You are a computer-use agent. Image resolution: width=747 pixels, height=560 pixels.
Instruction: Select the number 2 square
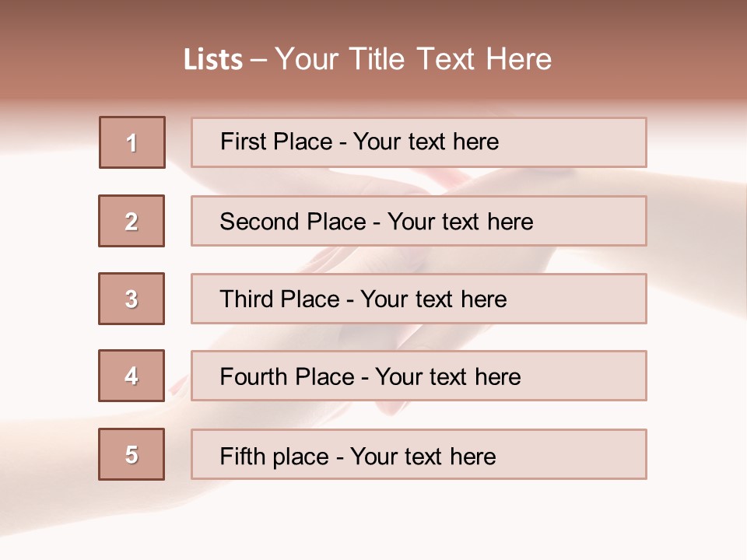point(132,221)
